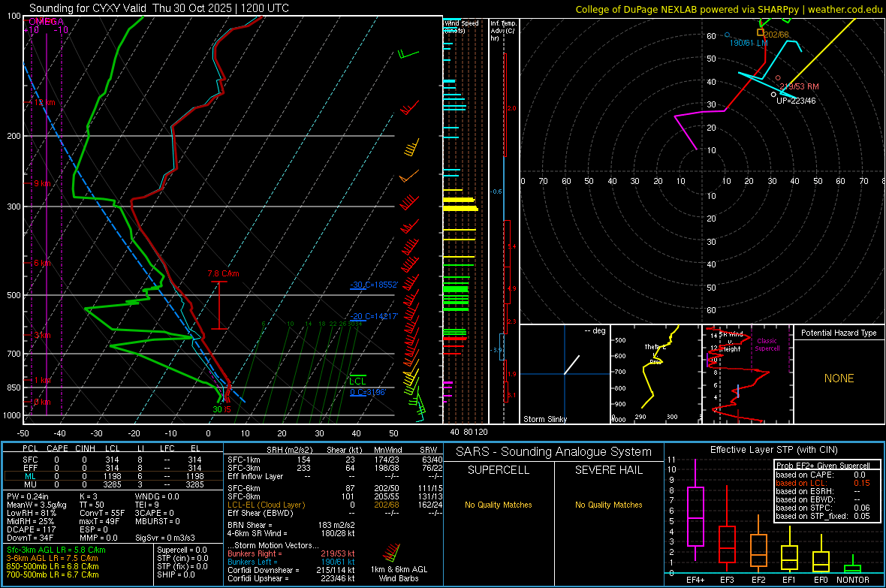Image resolution: width=886 pixels, height=588 pixels.
Task: Click the 'EF2' axis label
Action: click(x=758, y=580)
